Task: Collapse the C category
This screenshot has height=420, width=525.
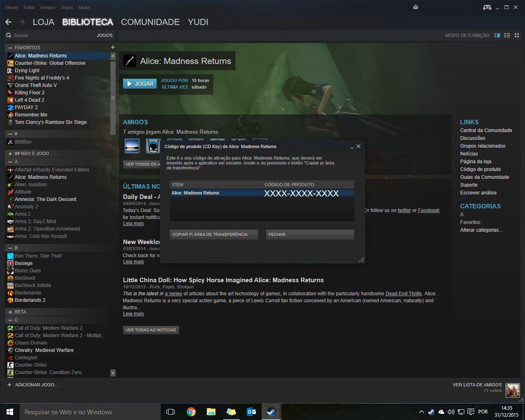Action: [x=10, y=320]
